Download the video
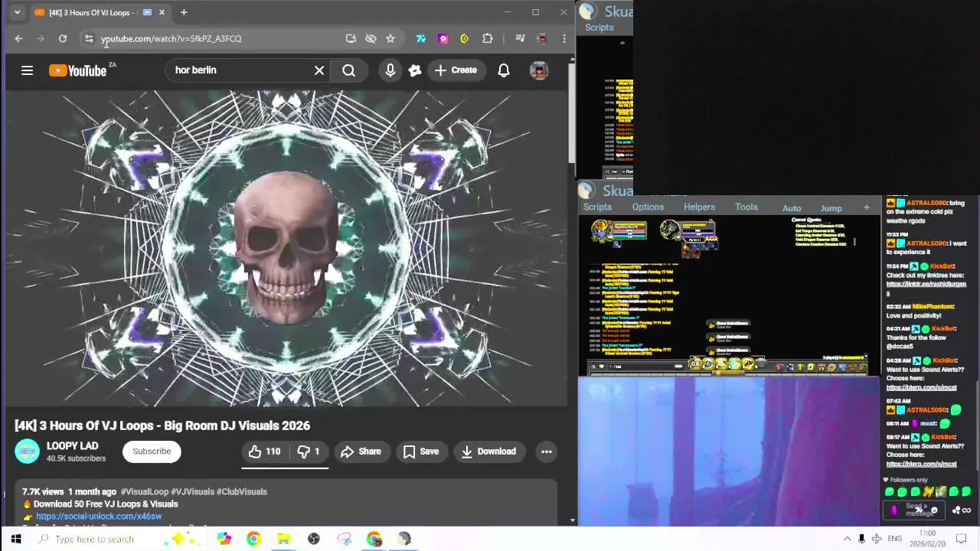The width and height of the screenshot is (980, 551). point(488,452)
